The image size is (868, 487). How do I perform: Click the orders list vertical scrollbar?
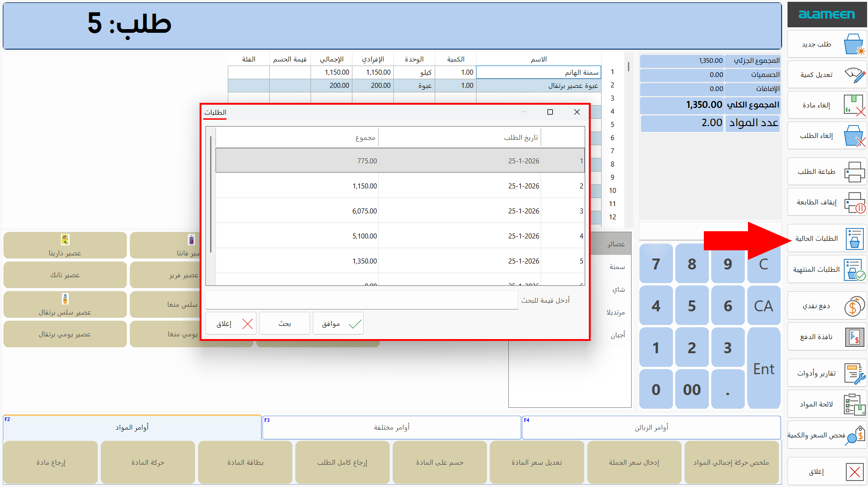pos(211,193)
